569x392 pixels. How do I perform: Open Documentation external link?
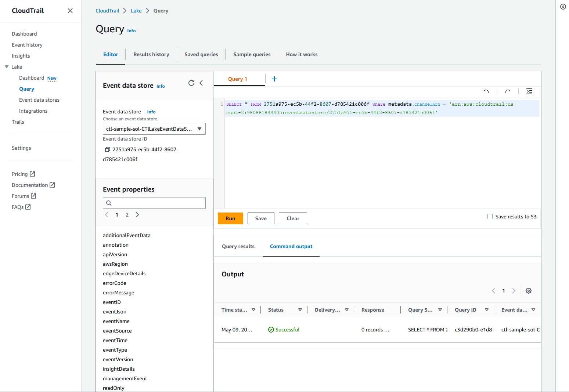[33, 185]
